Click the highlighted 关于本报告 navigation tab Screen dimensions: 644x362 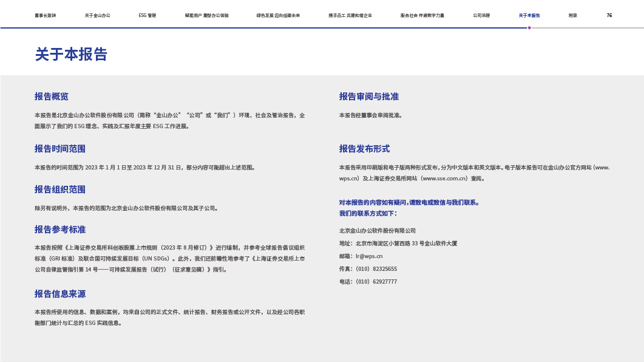[529, 15]
